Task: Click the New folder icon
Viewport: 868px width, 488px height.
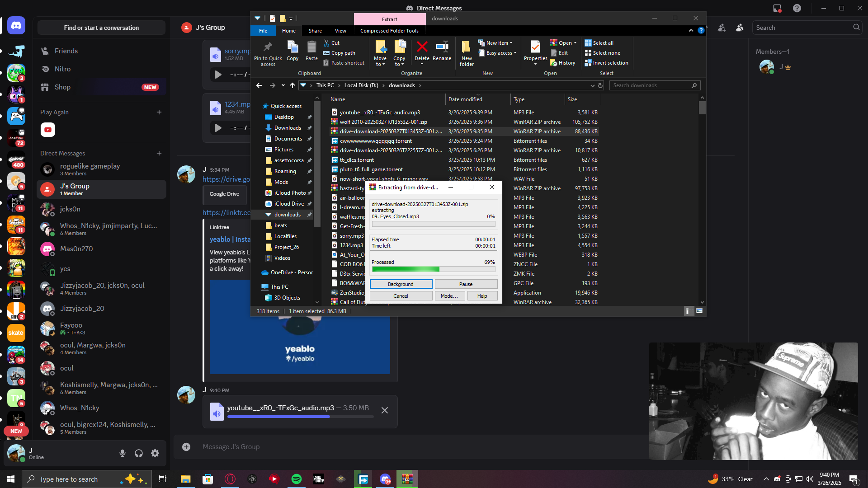Action: coord(467,47)
